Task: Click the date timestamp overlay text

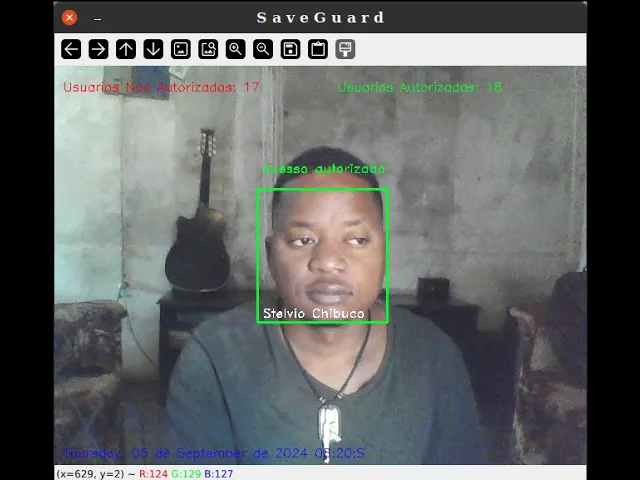Action: coord(214,453)
